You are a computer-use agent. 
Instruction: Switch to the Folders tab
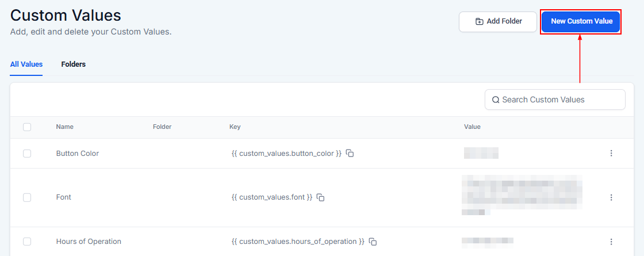tap(73, 64)
